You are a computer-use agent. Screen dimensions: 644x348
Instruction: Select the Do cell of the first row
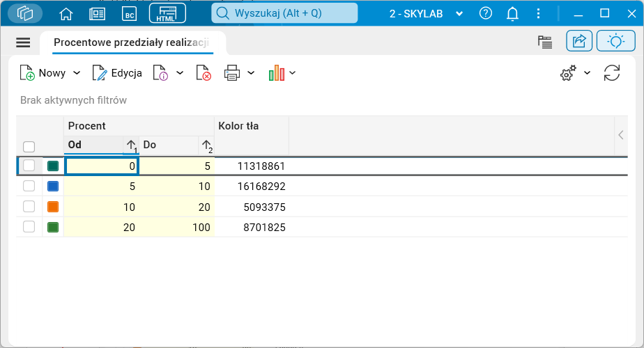pyautogui.click(x=176, y=166)
